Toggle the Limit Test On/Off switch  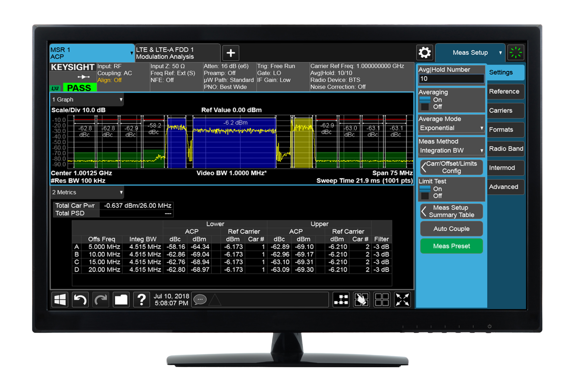[x=425, y=192]
